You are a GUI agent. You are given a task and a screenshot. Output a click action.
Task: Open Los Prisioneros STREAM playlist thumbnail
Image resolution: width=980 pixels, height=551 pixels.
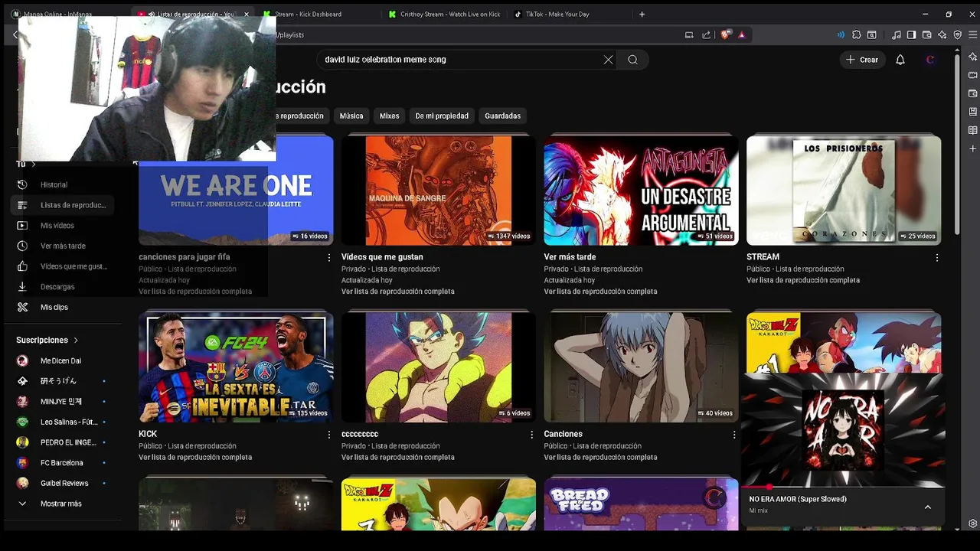click(844, 190)
